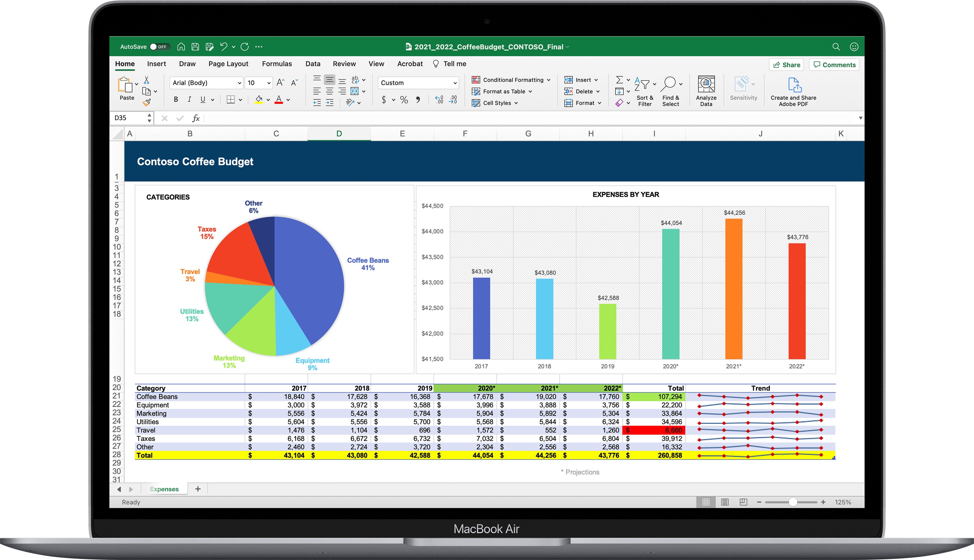
Task: Click the Borders icon
Action: 230,100
